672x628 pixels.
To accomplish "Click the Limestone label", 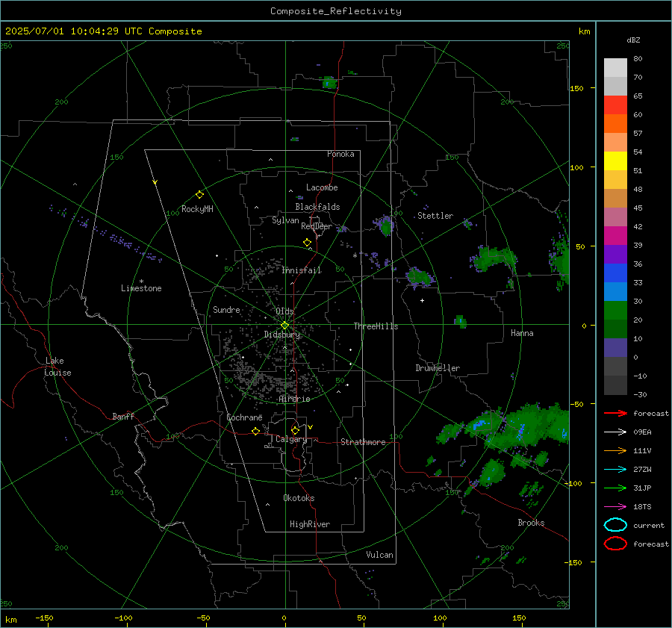I will (141, 288).
